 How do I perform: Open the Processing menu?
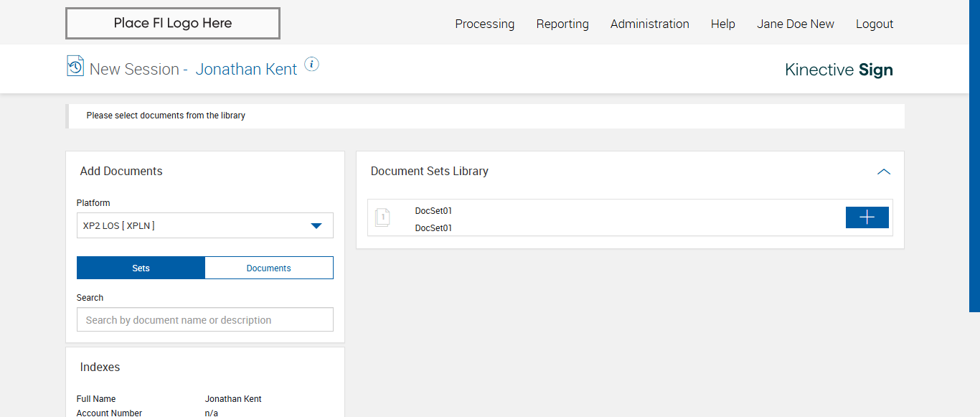pos(484,24)
